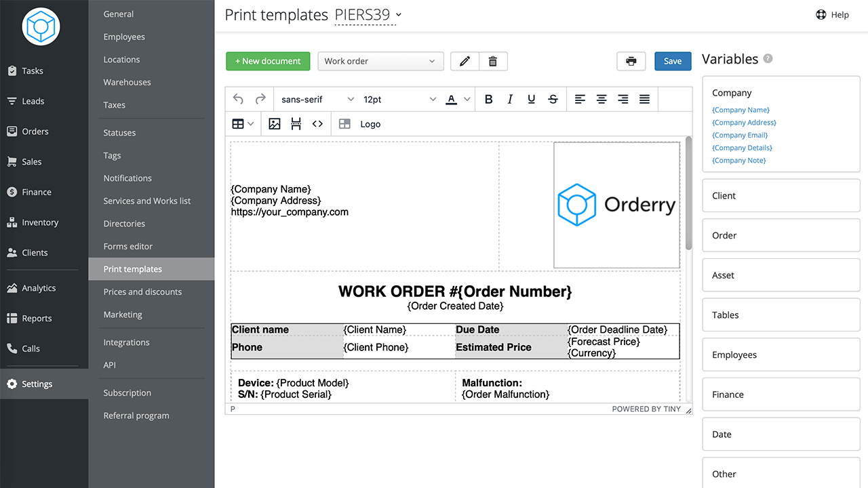This screenshot has width=868, height=488.
Task: Justify text alignment
Action: point(645,99)
